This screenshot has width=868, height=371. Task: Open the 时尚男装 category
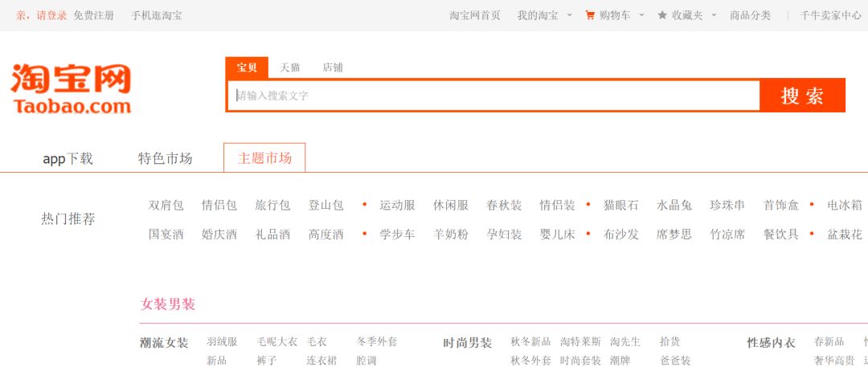point(468,343)
